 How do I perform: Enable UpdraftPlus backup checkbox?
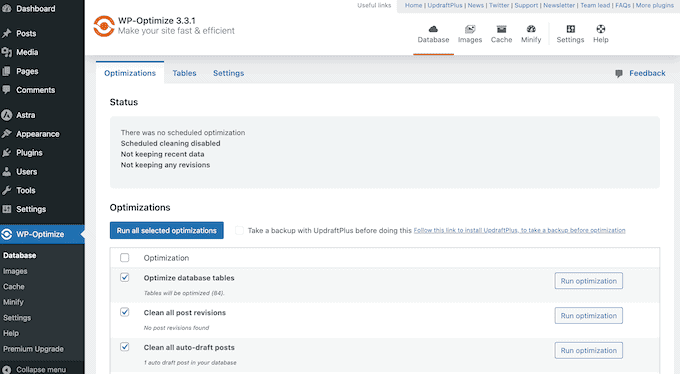[x=239, y=230]
